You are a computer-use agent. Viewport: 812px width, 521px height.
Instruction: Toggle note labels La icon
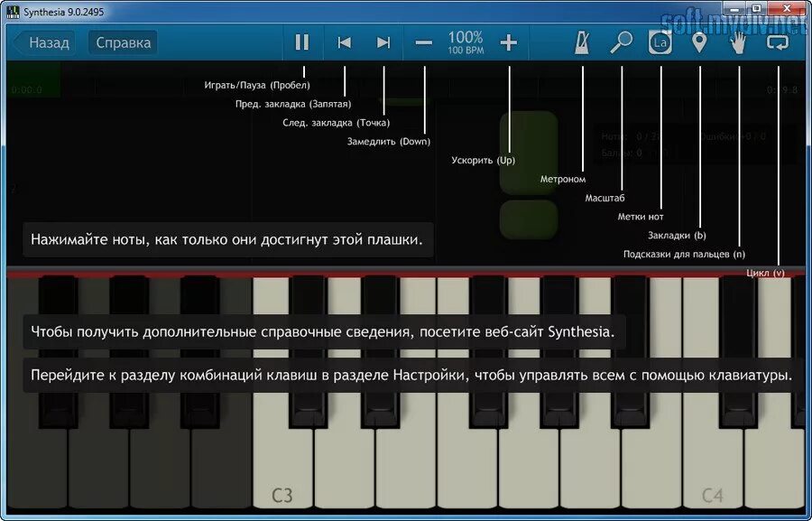[x=660, y=42]
